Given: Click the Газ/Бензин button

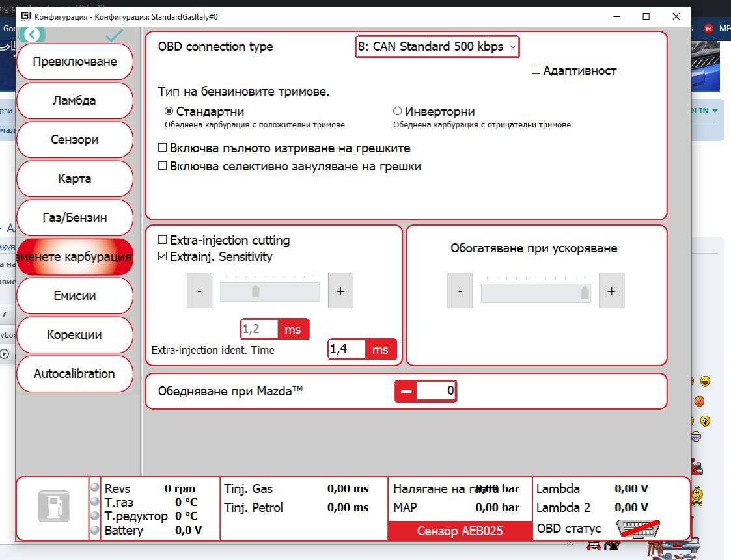Looking at the screenshot, I should pos(74,218).
